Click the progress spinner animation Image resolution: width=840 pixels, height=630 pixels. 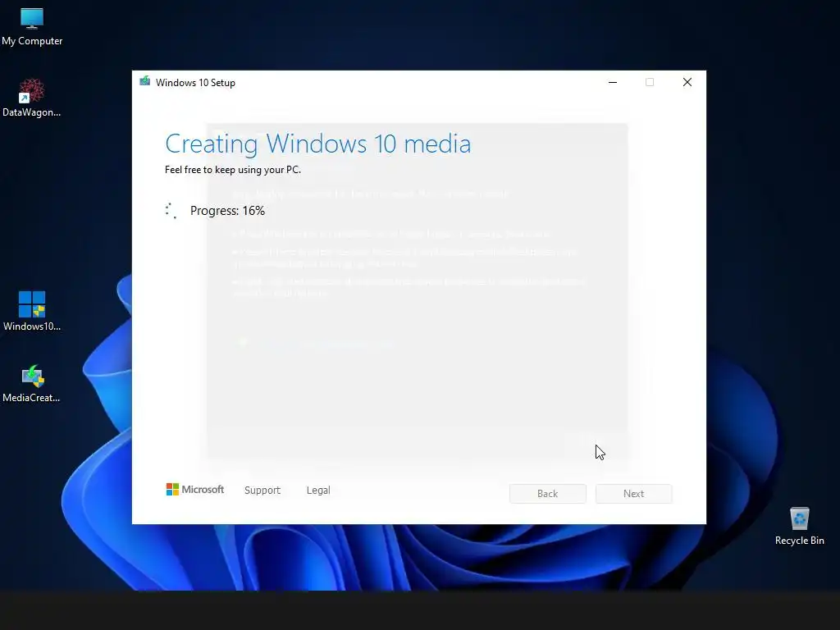[x=171, y=211]
